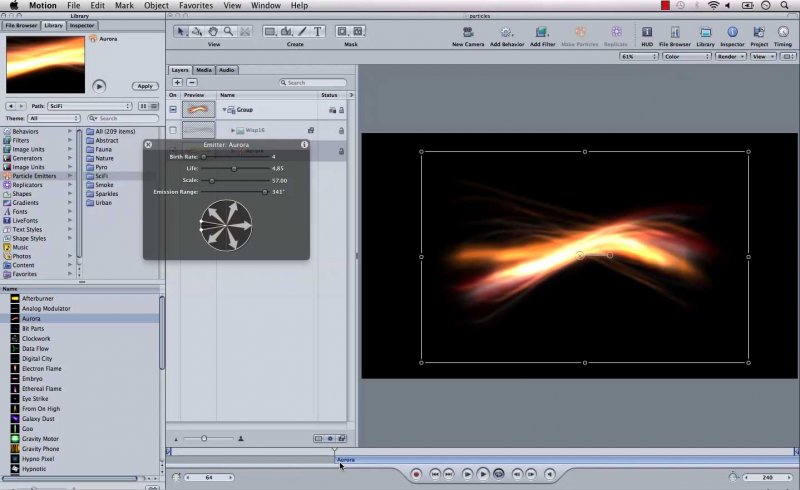This screenshot has width=800, height=490.
Task: Click the Apply button in Library
Action: click(145, 86)
